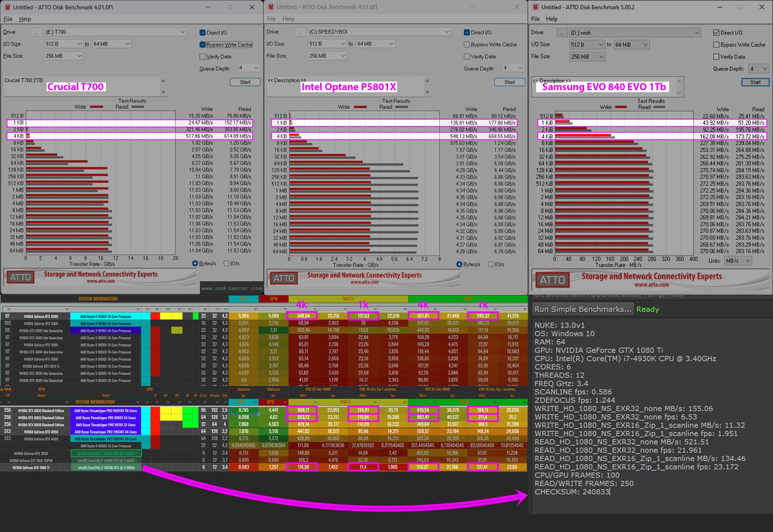Click the ATTO logo in Samsung EVO window
The image size is (773, 532).
552,280
